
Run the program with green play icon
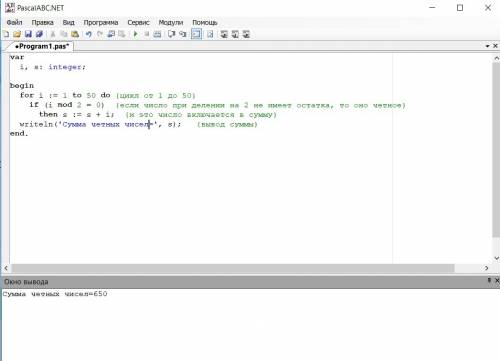coord(135,34)
